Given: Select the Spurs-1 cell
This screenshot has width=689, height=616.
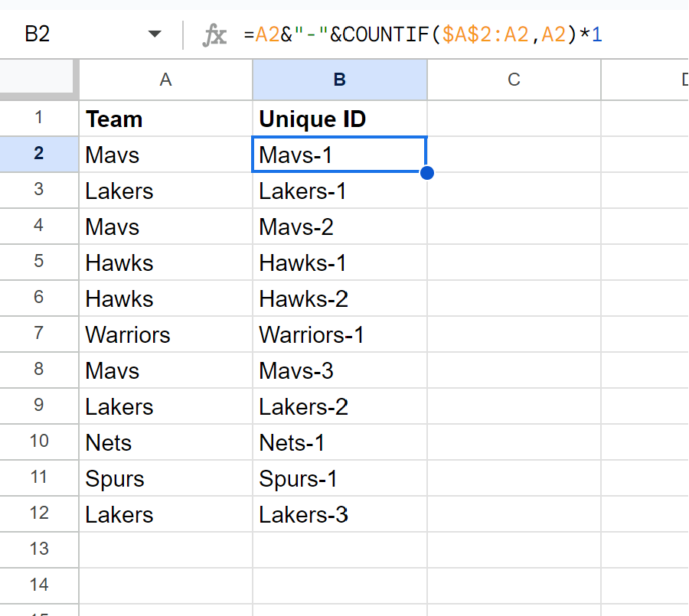Looking at the screenshot, I should (340, 477).
